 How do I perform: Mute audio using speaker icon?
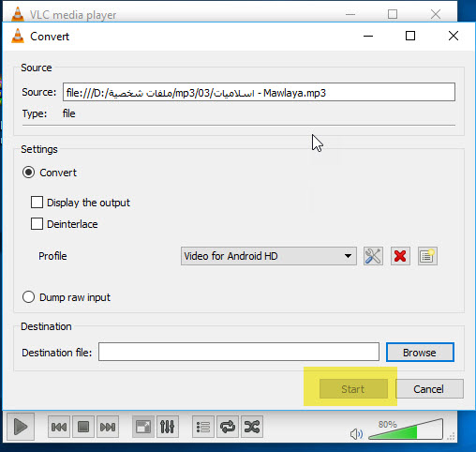356,434
